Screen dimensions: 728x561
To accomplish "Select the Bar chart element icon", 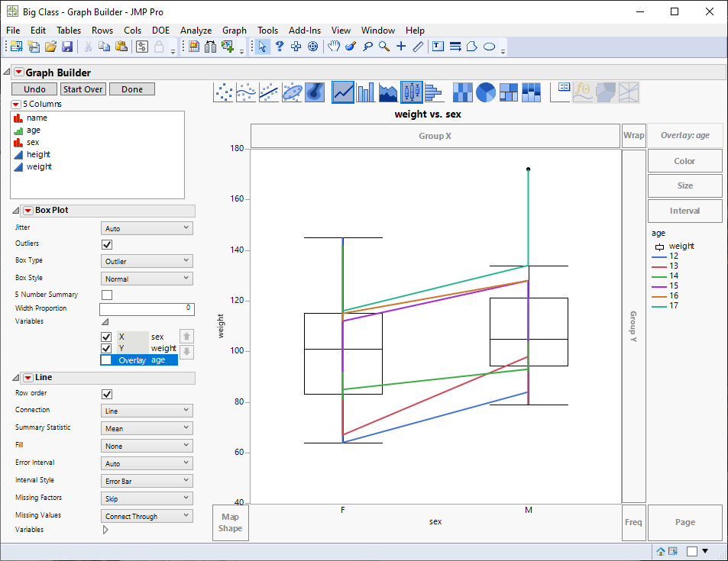I will click(366, 92).
